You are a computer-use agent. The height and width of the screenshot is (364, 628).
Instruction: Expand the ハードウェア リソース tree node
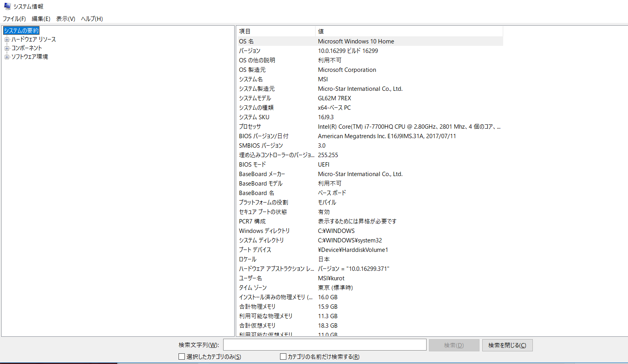7,39
